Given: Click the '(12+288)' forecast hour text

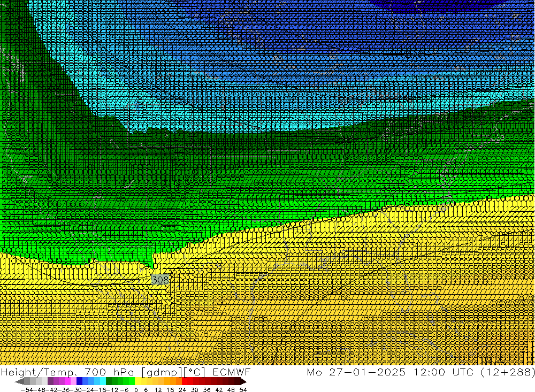Looking at the screenshot, I should (508, 372).
